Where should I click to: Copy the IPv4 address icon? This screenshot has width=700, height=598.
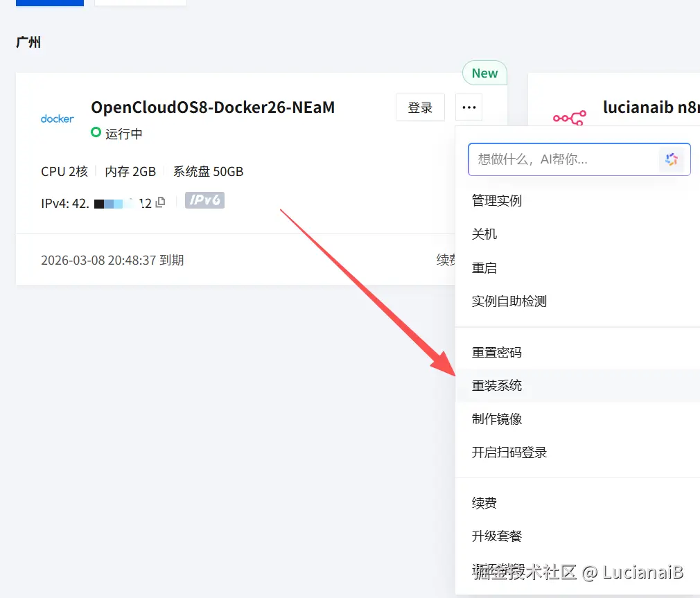coord(160,202)
